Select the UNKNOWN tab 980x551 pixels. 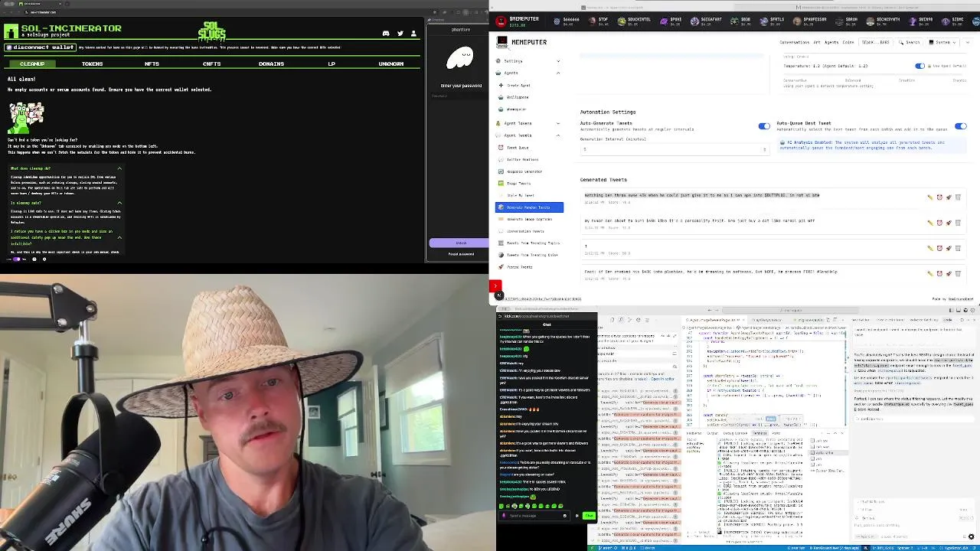coord(390,64)
